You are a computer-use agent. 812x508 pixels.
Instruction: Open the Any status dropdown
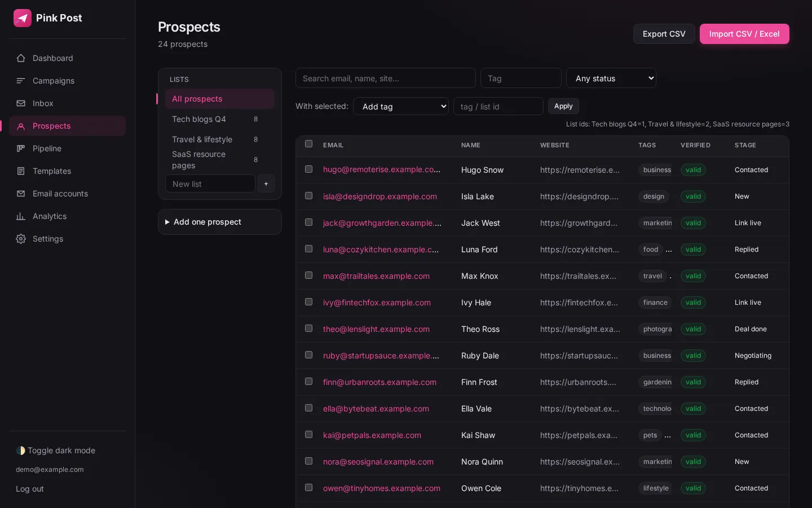tap(611, 78)
